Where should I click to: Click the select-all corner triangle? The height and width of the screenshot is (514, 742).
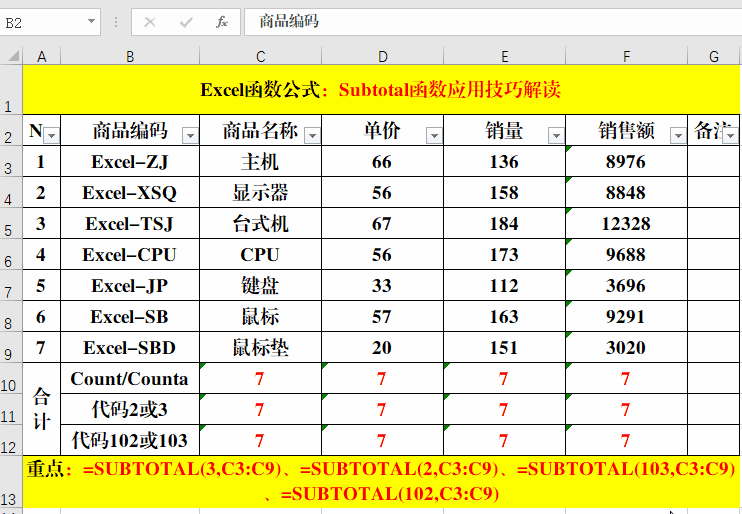click(x=13, y=56)
